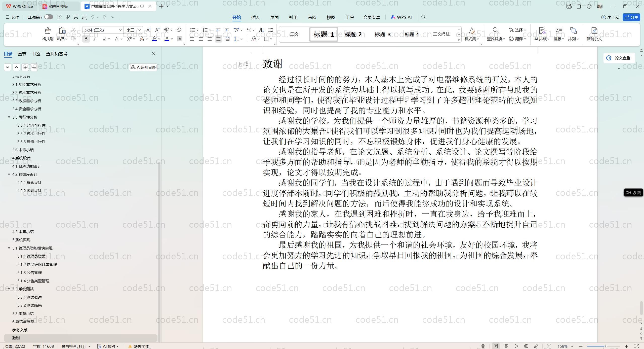Turn off the 自动保存 autosave toggle
The width and height of the screenshot is (644, 349).
pos(48,17)
